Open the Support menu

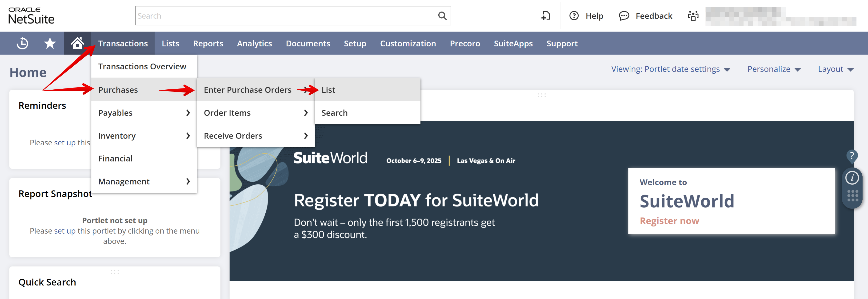coord(562,44)
